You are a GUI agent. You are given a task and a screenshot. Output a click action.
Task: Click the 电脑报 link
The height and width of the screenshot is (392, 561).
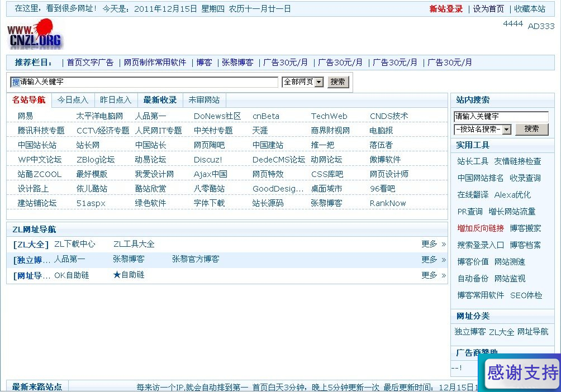coord(381,131)
